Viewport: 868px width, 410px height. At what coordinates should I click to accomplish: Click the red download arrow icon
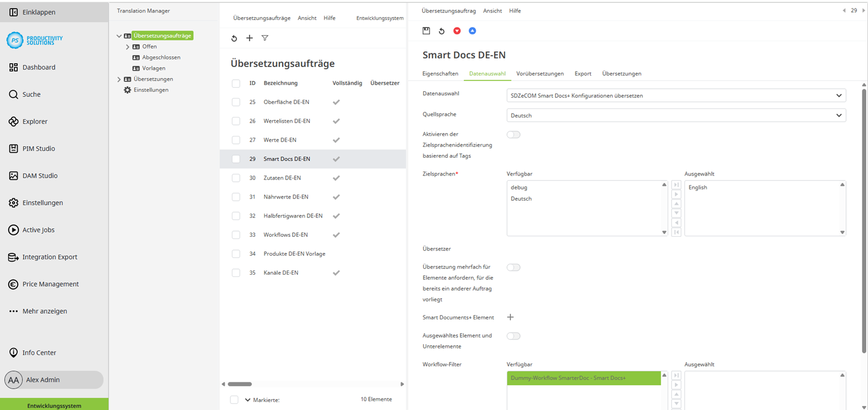[458, 30]
